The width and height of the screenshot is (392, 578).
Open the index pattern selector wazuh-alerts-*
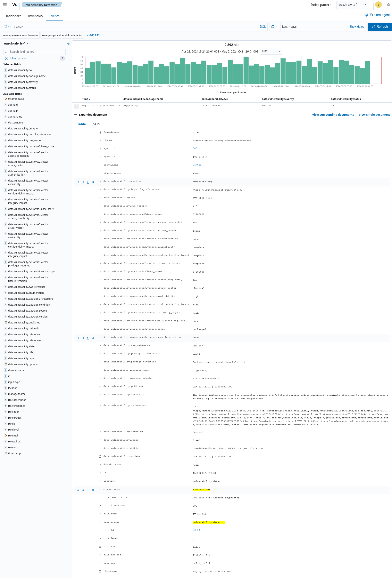(x=352, y=5)
